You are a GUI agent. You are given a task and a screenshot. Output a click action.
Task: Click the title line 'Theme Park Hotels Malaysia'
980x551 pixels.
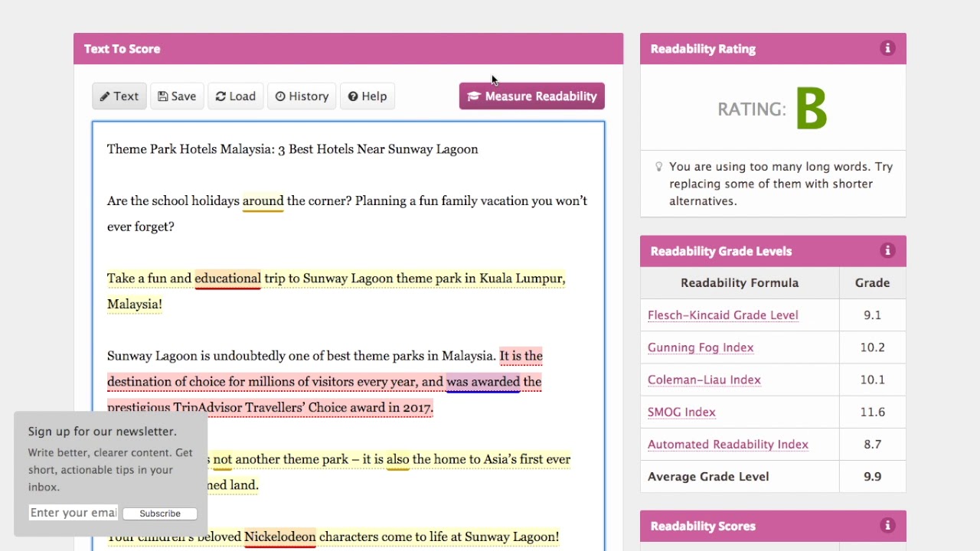(292, 149)
